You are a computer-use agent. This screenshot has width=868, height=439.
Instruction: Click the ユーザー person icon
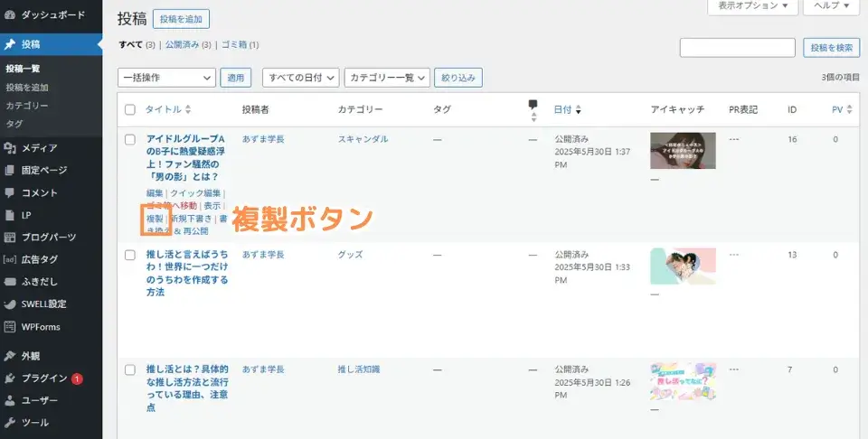[x=9, y=400]
